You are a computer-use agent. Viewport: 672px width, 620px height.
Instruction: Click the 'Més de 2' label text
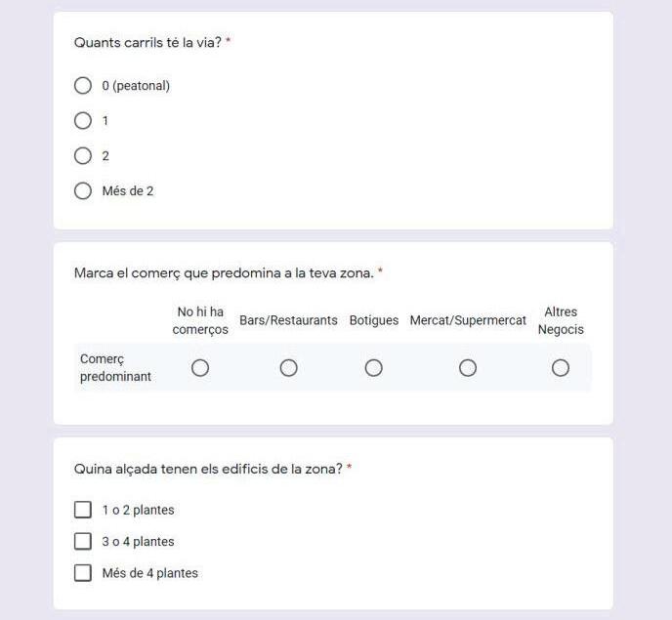(128, 191)
